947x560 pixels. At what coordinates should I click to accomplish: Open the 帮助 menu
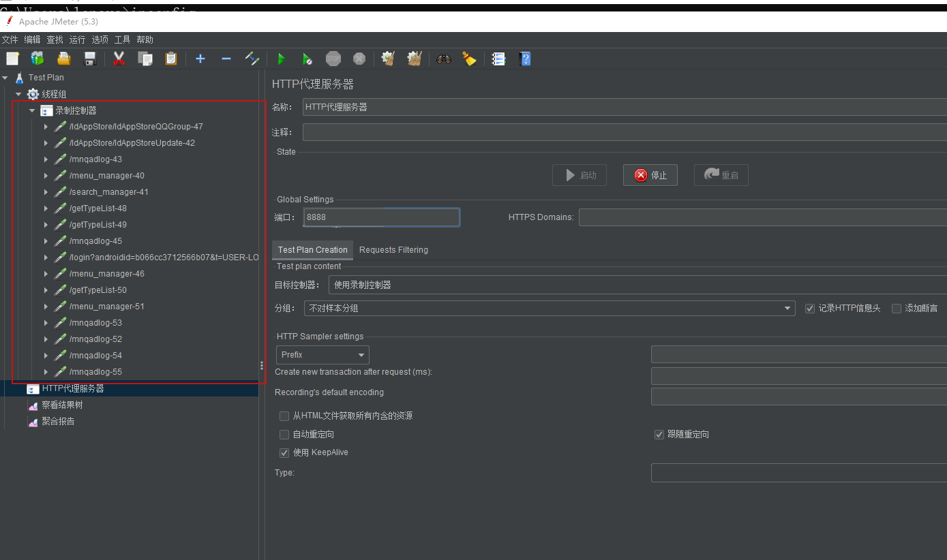[145, 40]
